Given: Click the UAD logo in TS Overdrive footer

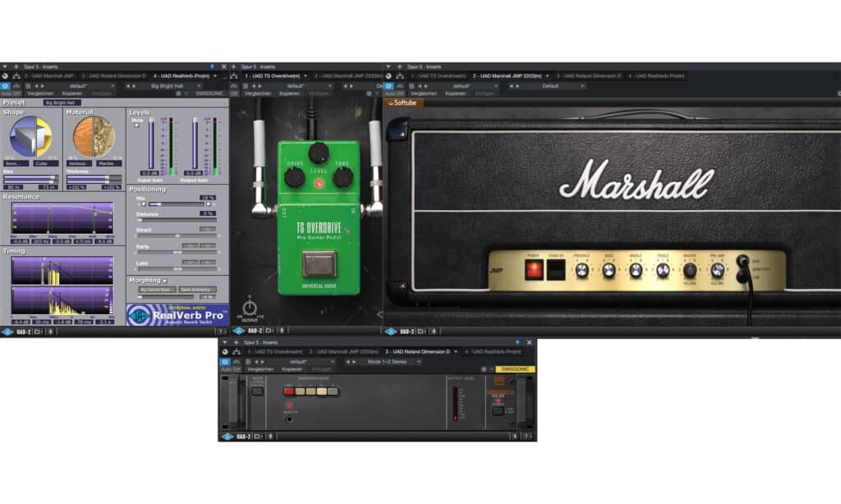Looking at the screenshot, I should (x=239, y=332).
